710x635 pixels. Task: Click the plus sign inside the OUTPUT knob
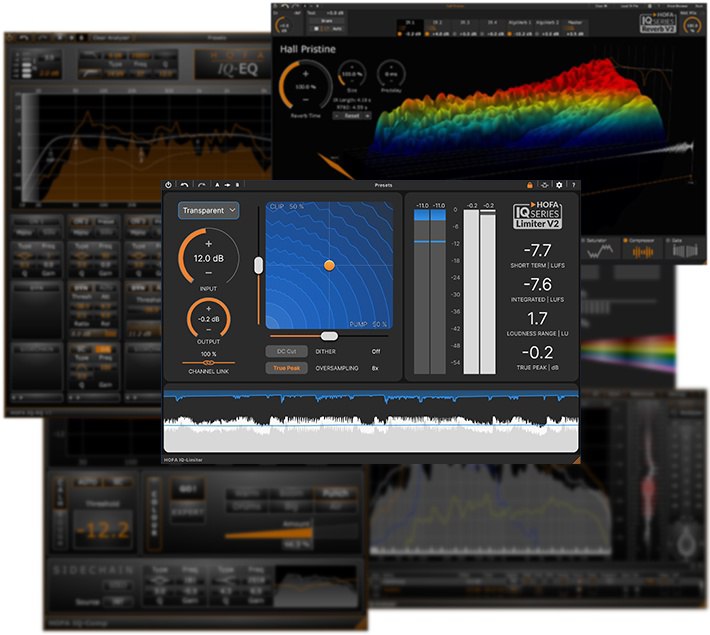click(x=209, y=308)
